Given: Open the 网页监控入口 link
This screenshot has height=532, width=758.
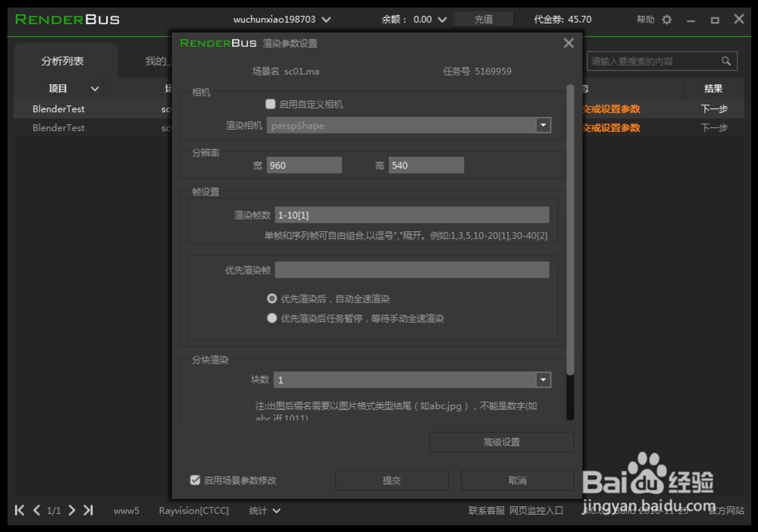Looking at the screenshot, I should pos(536,511).
